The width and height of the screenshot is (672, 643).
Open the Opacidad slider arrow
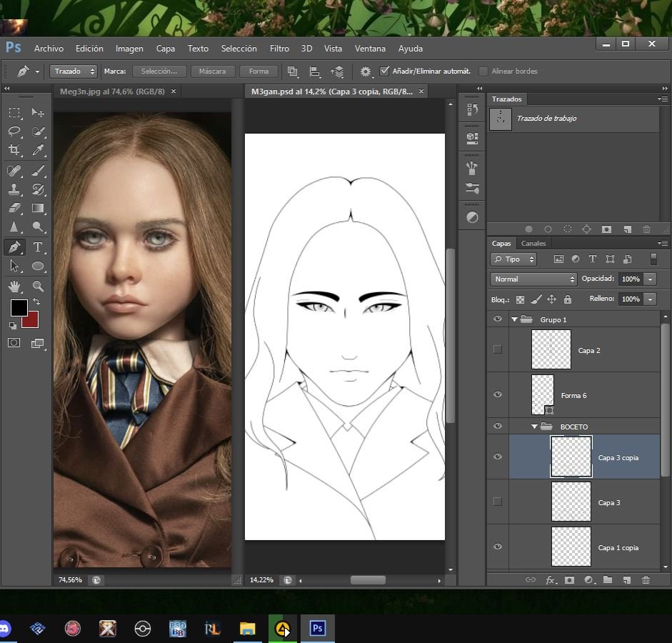coord(651,279)
